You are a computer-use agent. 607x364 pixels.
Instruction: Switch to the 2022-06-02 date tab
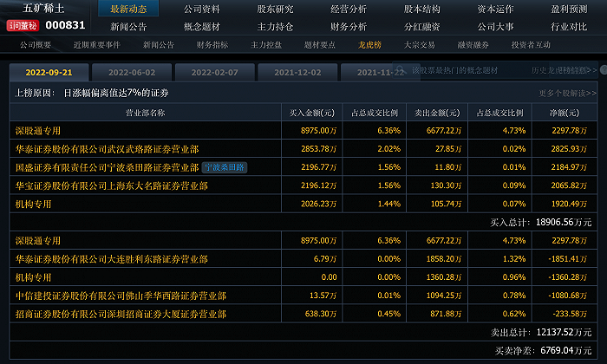click(x=132, y=72)
